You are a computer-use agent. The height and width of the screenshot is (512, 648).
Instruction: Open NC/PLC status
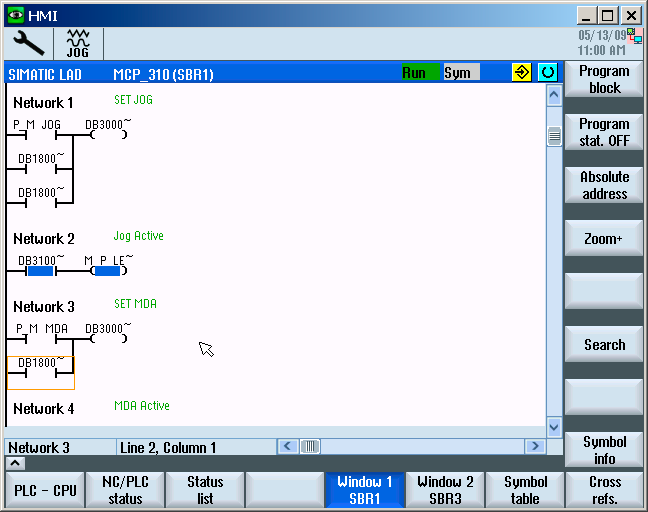125,490
